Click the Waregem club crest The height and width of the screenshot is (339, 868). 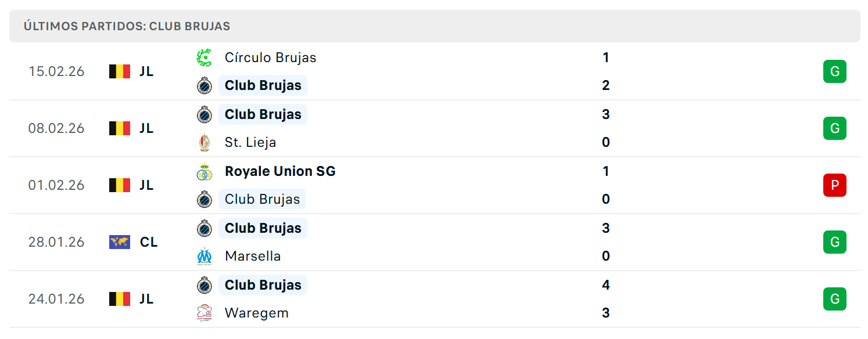point(204,313)
